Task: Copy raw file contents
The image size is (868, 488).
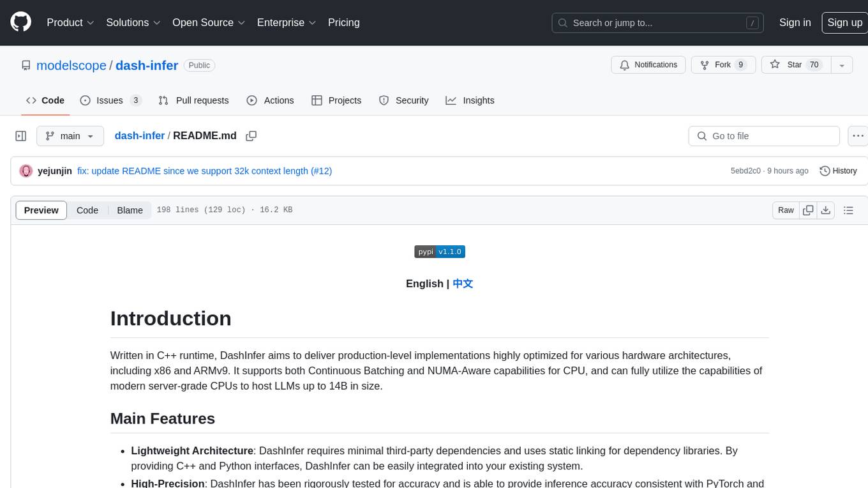Action: pyautogui.click(x=808, y=210)
